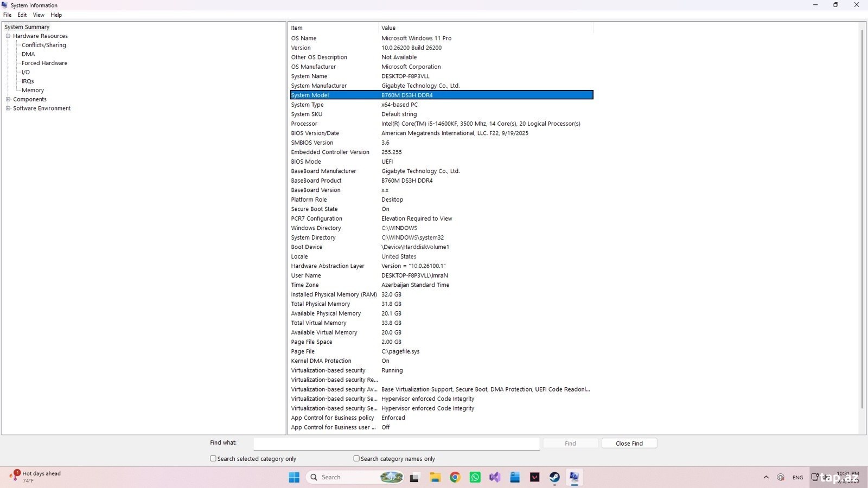This screenshot has width=868, height=488.
Task: Select the Hardware Abstraction Layer row
Action: click(442, 266)
